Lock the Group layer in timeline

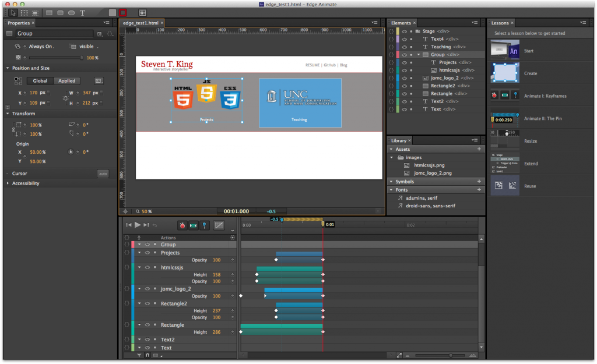pyautogui.click(x=155, y=245)
